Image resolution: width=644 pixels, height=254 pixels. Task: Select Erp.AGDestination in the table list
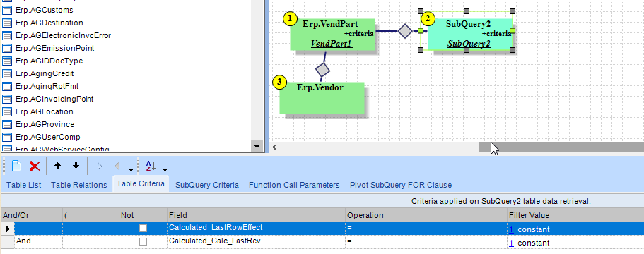(49, 23)
